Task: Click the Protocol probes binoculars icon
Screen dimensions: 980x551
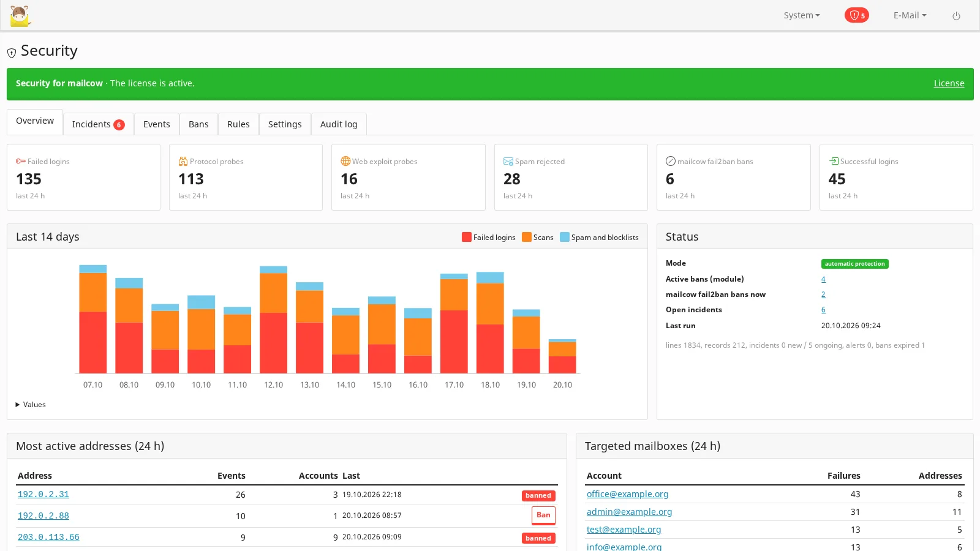Action: coord(183,162)
